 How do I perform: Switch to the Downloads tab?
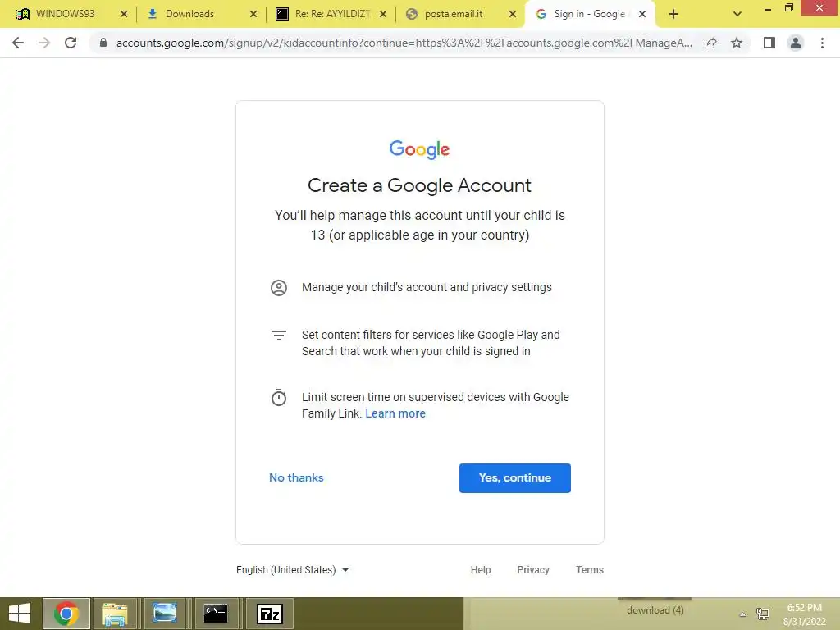189,14
